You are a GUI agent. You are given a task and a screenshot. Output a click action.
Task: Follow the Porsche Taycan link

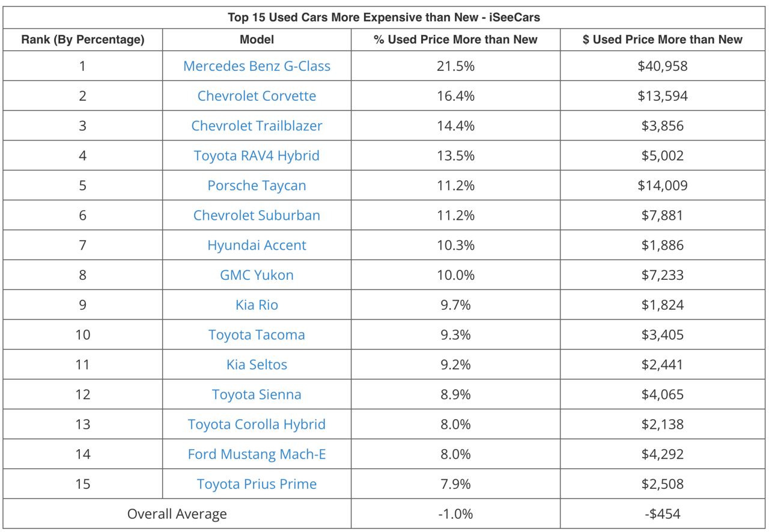click(x=257, y=186)
